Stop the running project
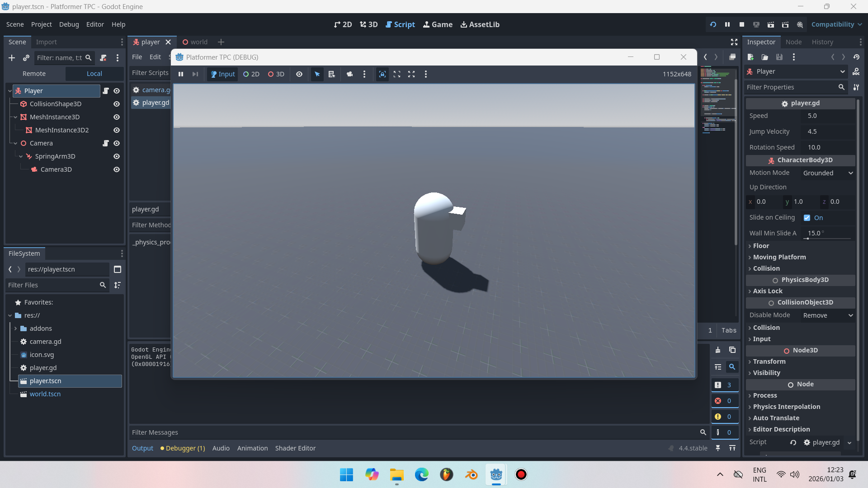Viewport: 868px width, 488px height. click(742, 24)
